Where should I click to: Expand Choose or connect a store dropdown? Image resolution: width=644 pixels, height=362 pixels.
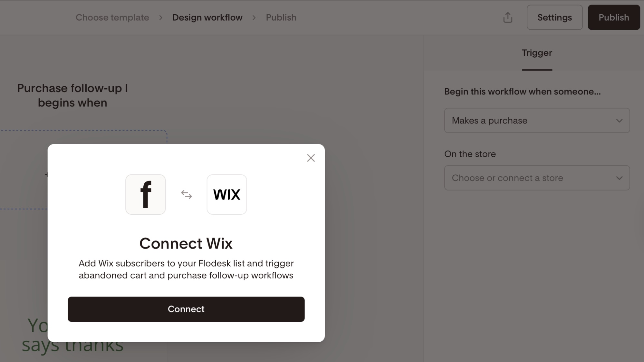537,178
